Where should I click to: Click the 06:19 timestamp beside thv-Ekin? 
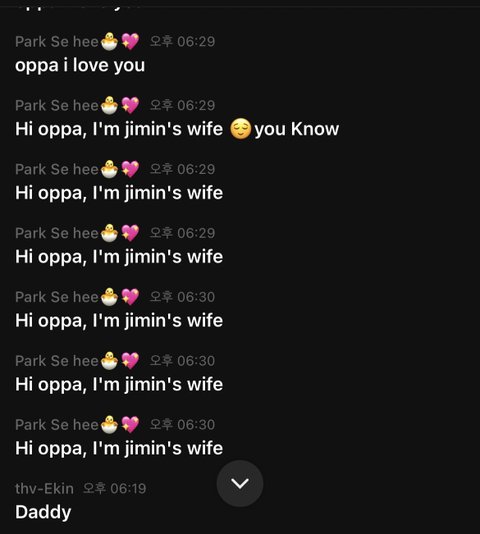(x=115, y=489)
